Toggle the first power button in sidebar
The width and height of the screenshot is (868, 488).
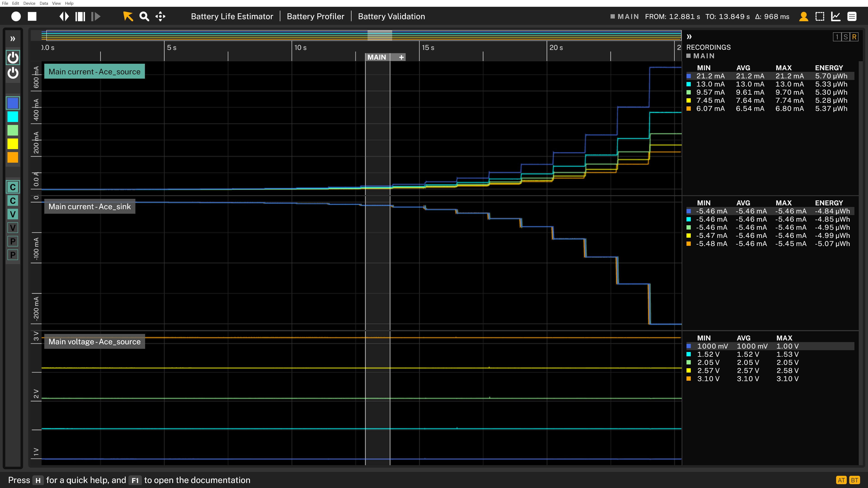13,58
